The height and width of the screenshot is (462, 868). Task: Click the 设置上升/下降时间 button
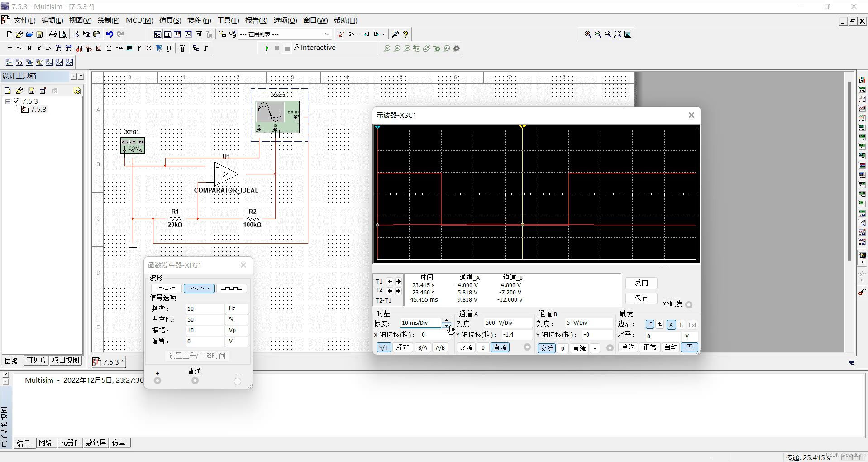point(197,356)
